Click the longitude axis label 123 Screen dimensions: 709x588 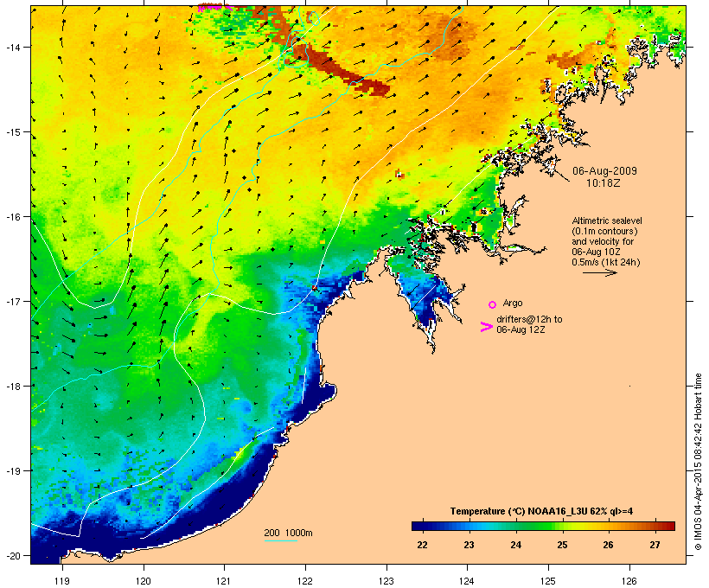[386, 581]
